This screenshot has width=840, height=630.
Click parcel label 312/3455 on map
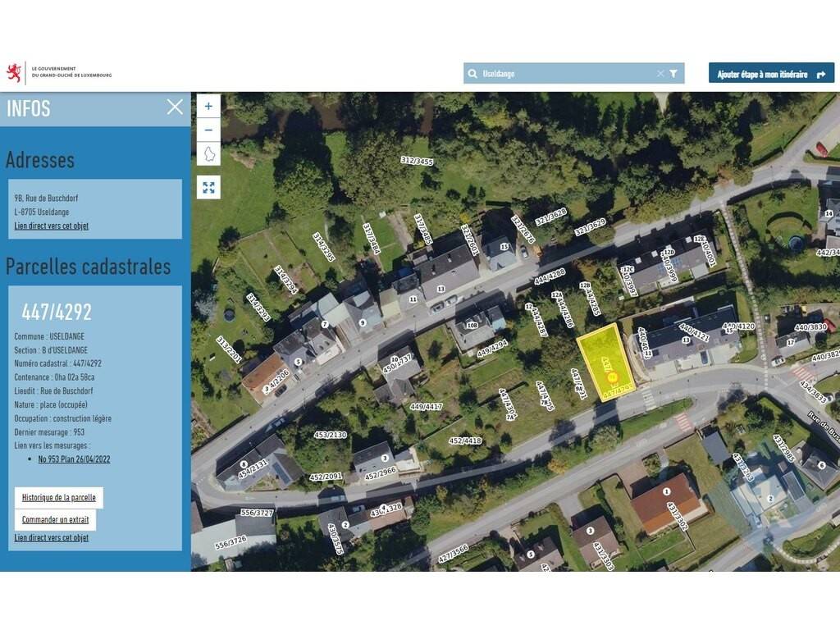[x=417, y=162]
